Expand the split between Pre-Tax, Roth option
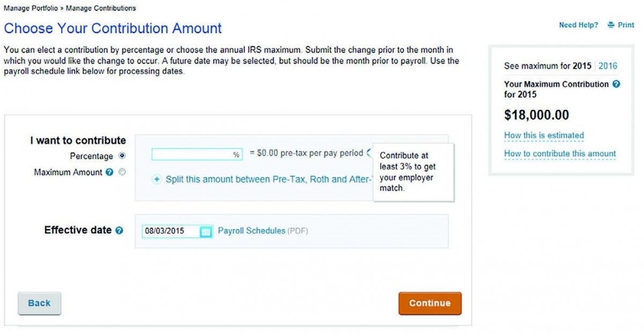 (157, 180)
